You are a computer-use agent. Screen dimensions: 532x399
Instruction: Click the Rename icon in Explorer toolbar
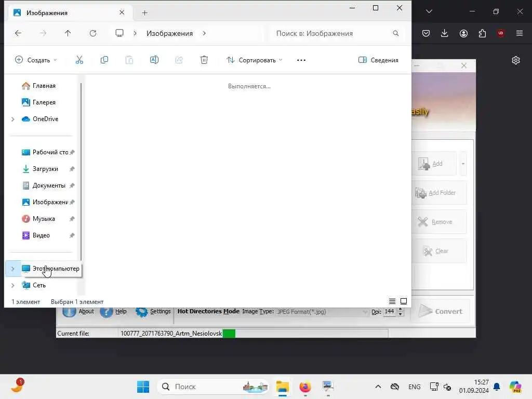point(154,60)
